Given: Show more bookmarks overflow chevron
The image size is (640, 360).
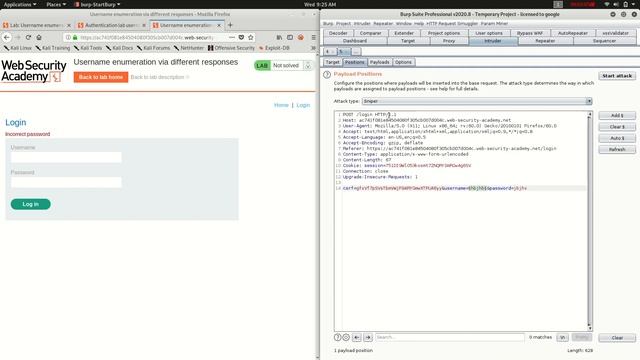Looking at the screenshot, I should click(313, 48).
